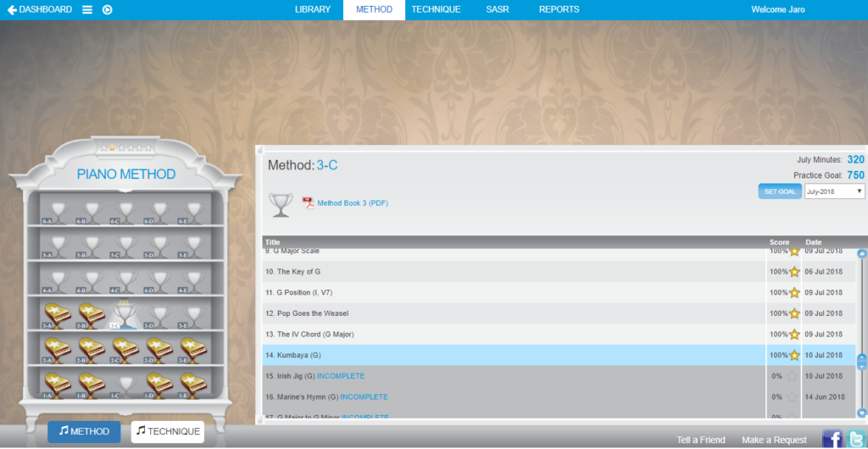Open the 1-E gold piano trophy

click(x=194, y=385)
